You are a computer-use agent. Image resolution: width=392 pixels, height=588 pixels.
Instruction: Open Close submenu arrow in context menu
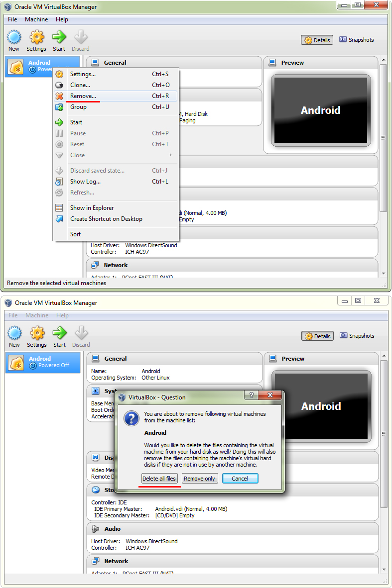(171, 155)
